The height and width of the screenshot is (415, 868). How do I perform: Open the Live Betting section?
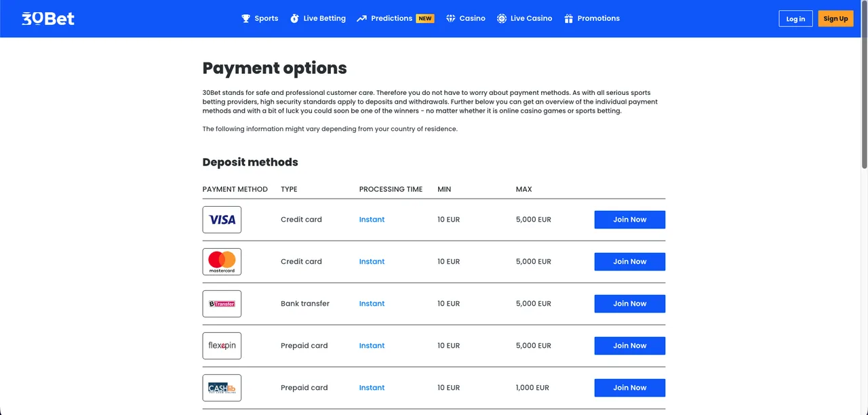[x=318, y=18]
